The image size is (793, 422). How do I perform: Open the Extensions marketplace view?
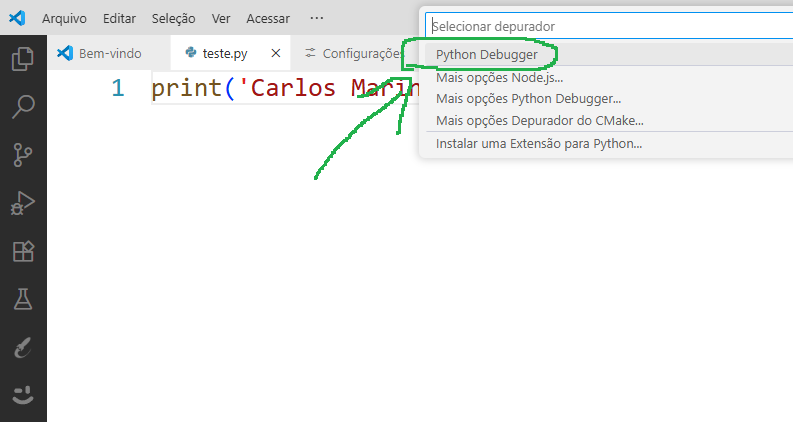pos(22,251)
